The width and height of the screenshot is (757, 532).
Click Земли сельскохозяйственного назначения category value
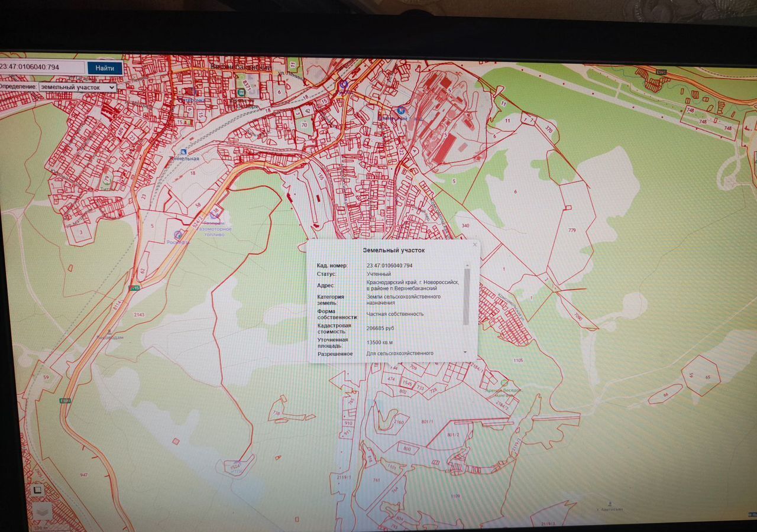[x=403, y=300]
